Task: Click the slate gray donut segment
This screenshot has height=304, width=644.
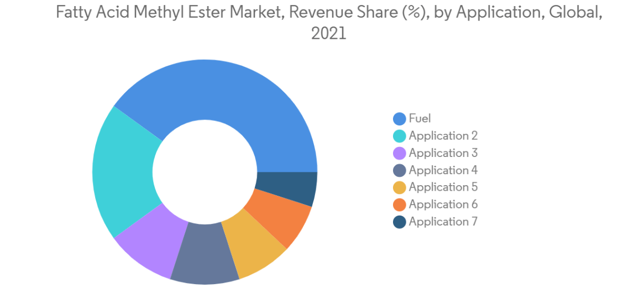Action: pyautogui.click(x=205, y=255)
